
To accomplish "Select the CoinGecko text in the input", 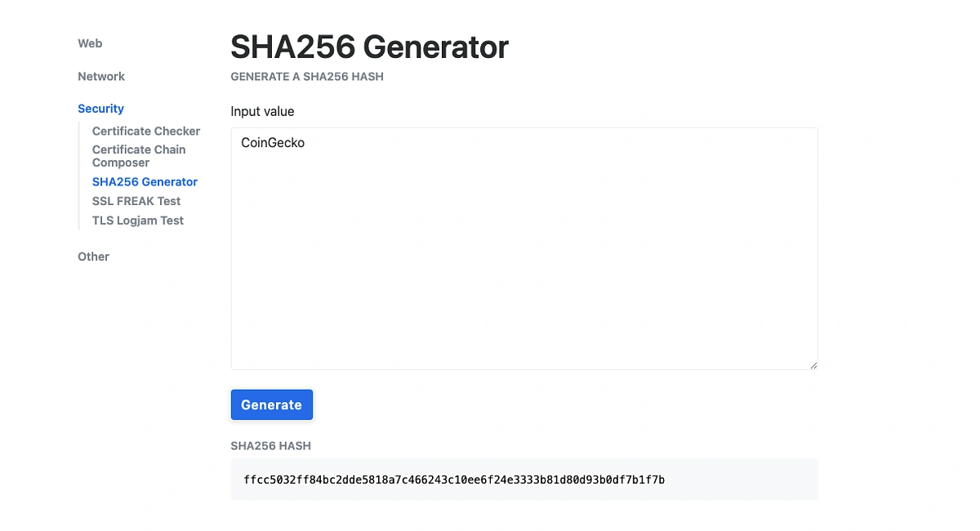I will click(x=273, y=142).
